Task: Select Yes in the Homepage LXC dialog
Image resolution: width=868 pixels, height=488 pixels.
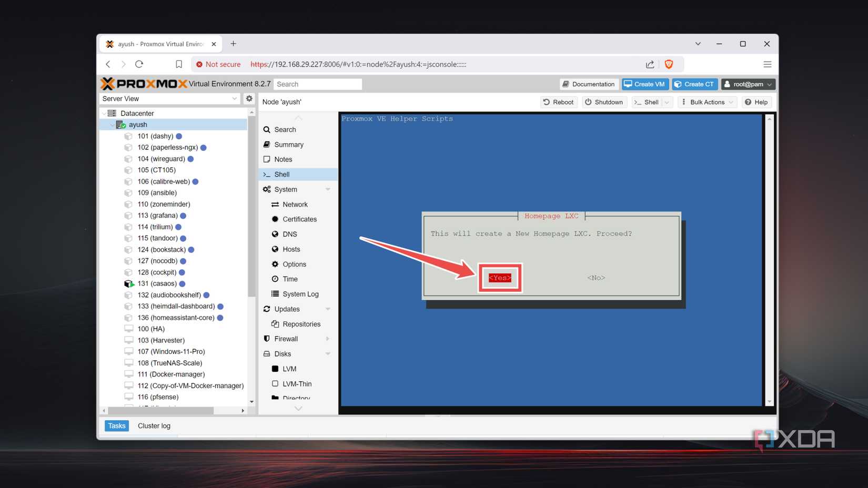Action: click(x=500, y=278)
